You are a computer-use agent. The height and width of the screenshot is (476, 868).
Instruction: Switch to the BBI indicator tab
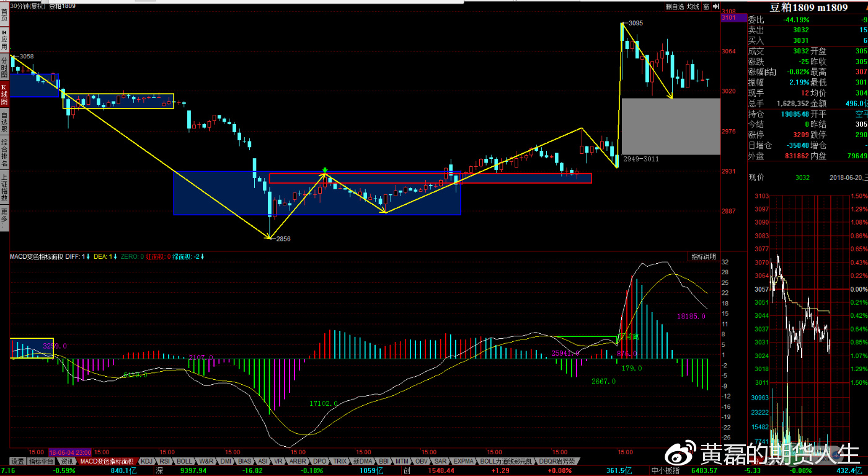click(x=384, y=461)
